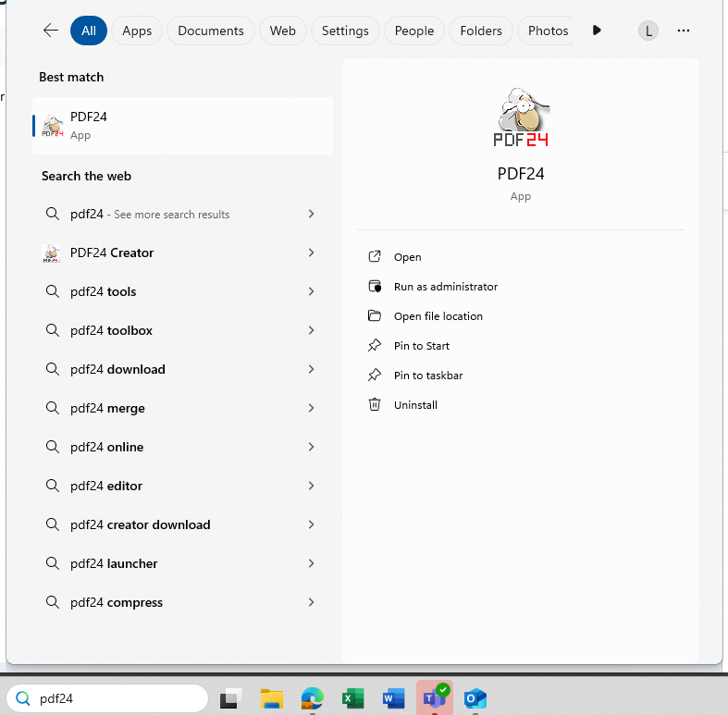Select 'pdf24 - See more search results'

(x=180, y=214)
